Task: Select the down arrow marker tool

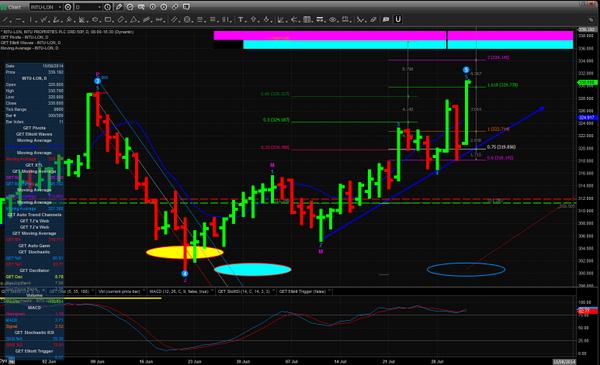Action: click(x=266, y=19)
